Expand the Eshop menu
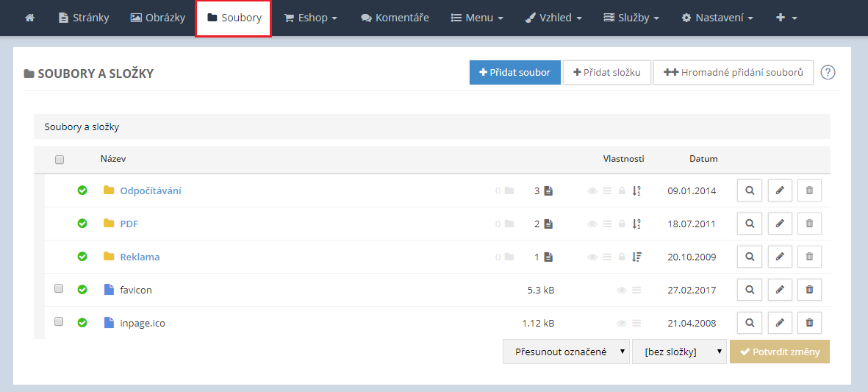 [311, 18]
